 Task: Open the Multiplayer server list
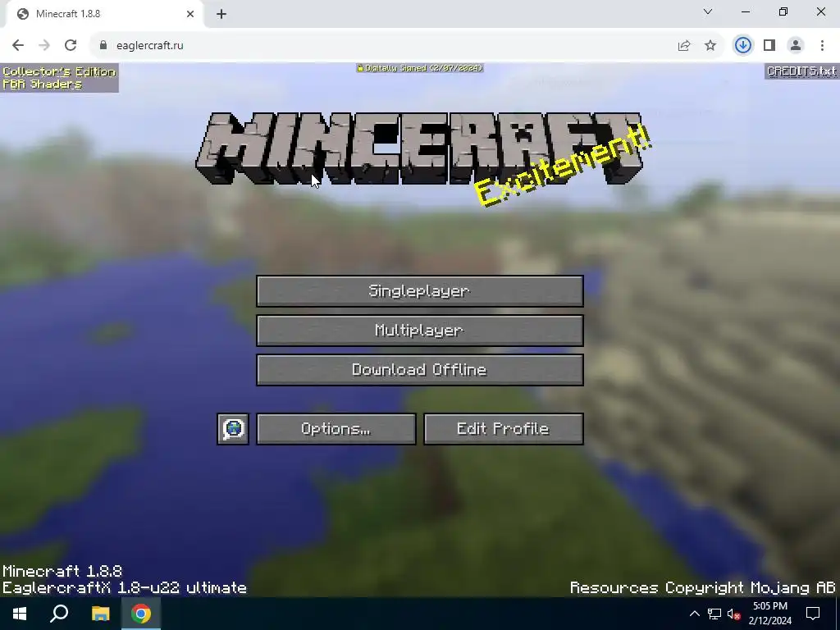(x=419, y=331)
